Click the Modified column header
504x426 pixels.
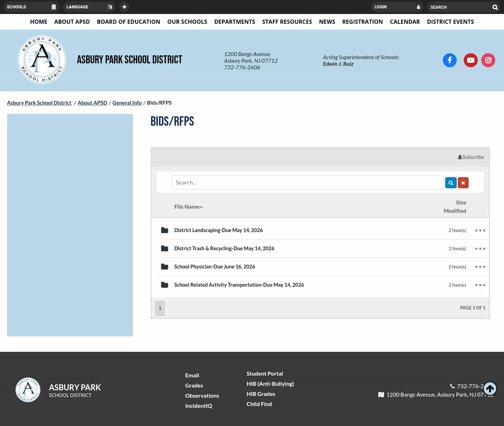pos(455,211)
